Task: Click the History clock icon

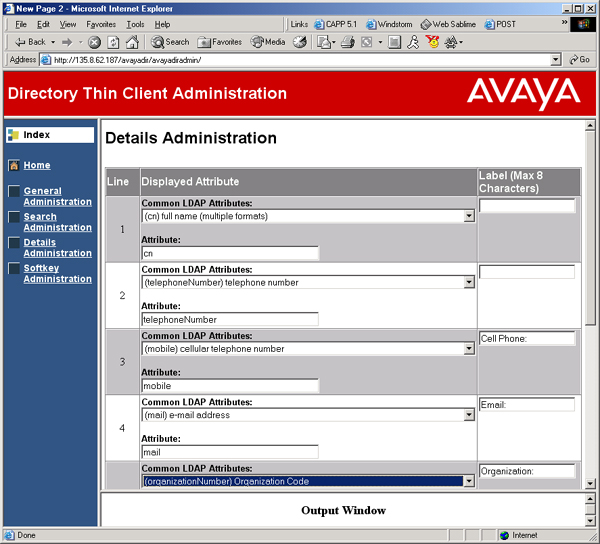Action: point(300,42)
